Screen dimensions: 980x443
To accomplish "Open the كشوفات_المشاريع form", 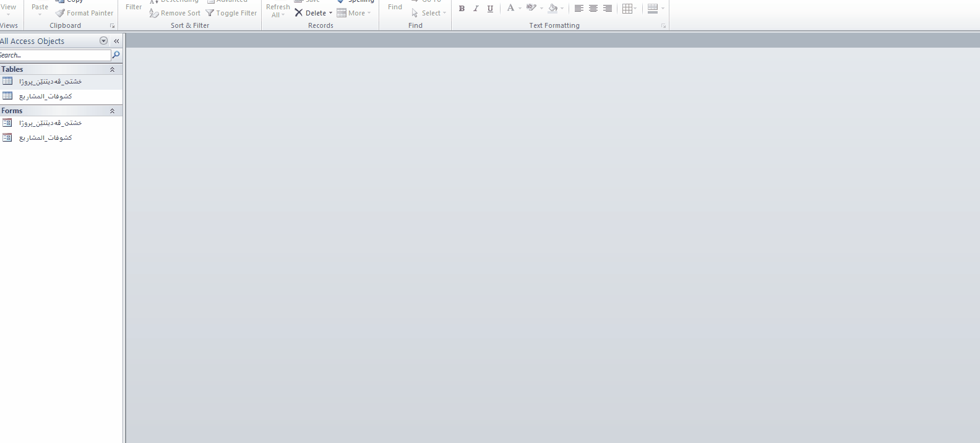I will tap(45, 138).
